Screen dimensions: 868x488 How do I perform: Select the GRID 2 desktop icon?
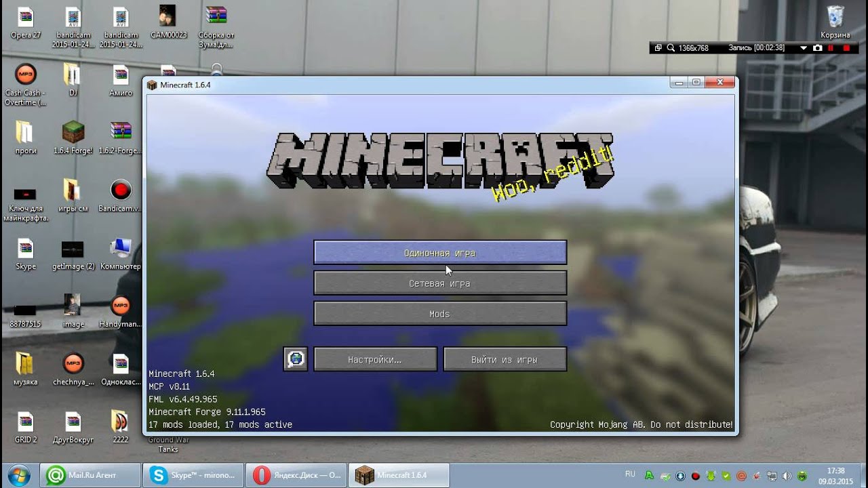coord(26,427)
